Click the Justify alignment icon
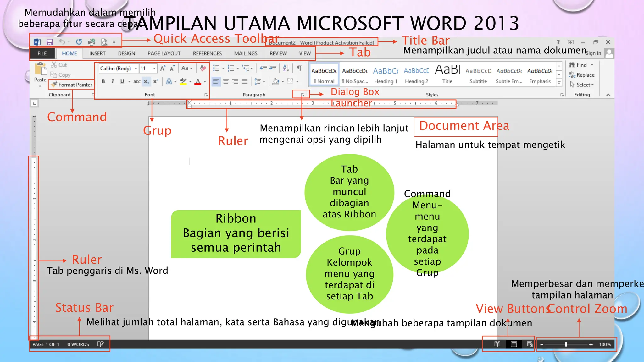Viewport: 644px width, 362px height. pos(244,82)
